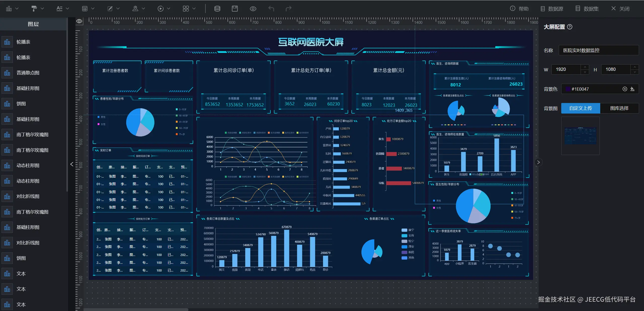Open the text tools dropdown arrow
This screenshot has width=644, height=311.
67,9
